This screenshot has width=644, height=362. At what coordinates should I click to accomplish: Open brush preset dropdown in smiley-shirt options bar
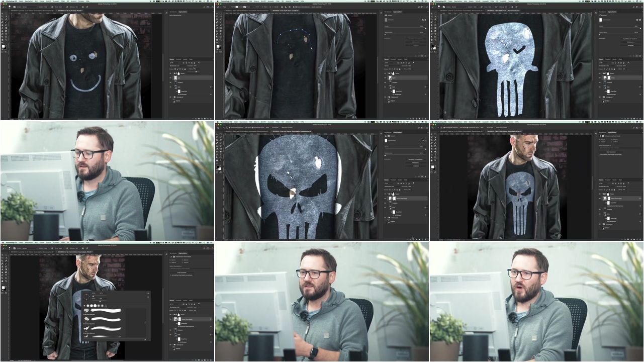10,7
